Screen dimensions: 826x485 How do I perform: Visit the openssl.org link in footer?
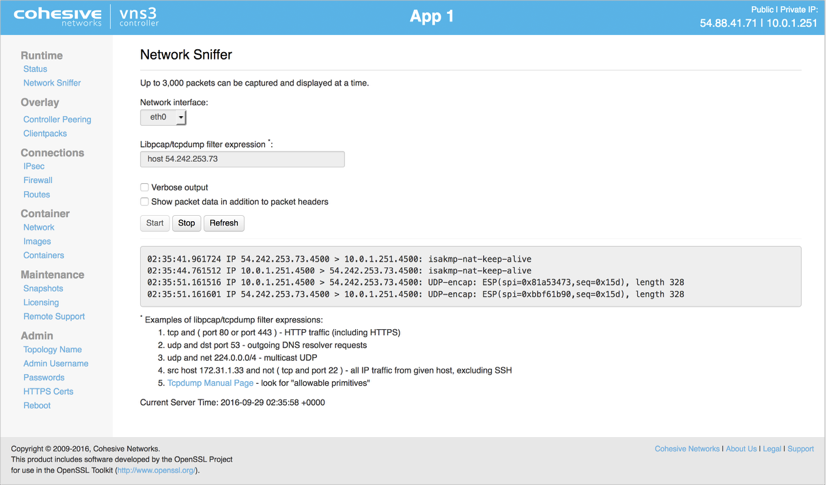tap(157, 470)
